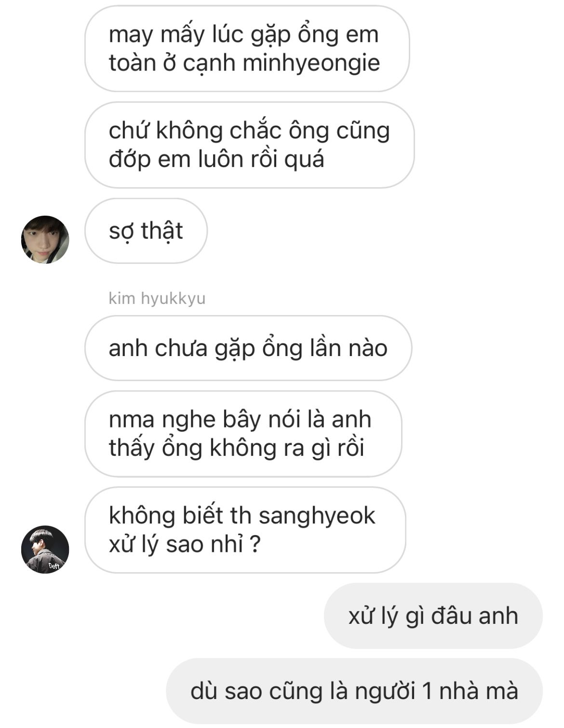564x728 pixels.
Task: Select the "sợ thật" message bubble
Action: [x=146, y=231]
